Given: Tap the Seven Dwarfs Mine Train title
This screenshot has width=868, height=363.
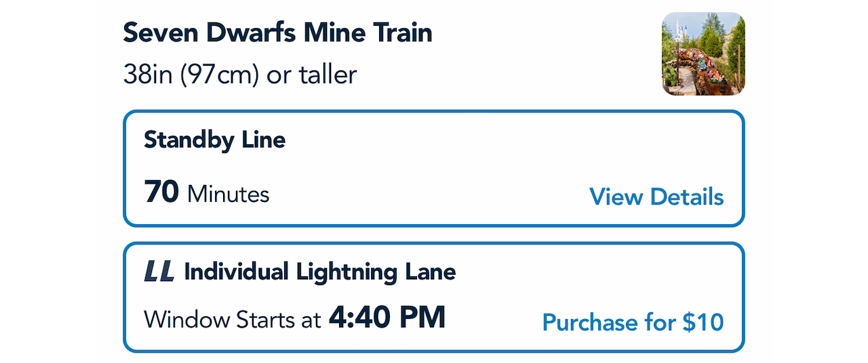Looking at the screenshot, I should tap(277, 33).
